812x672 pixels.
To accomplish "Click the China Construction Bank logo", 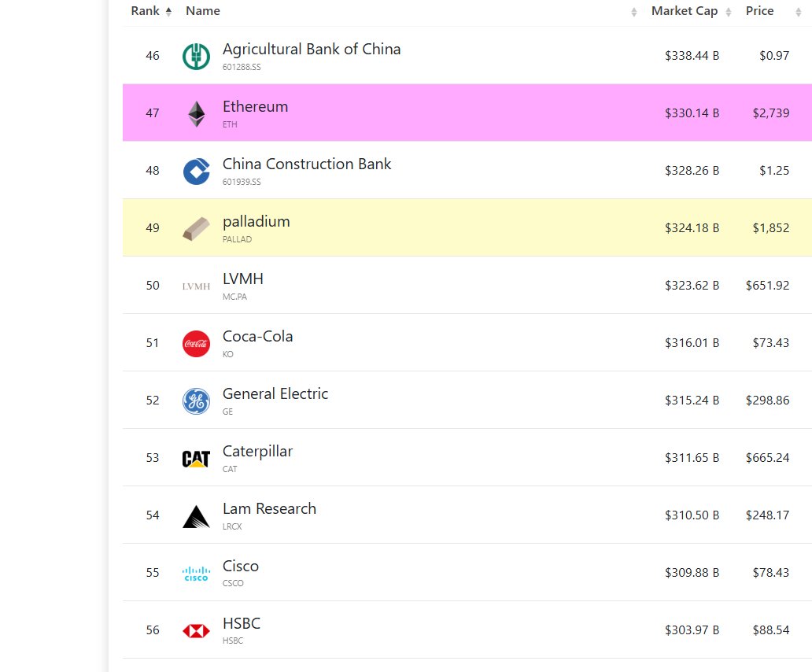I will point(196,171).
